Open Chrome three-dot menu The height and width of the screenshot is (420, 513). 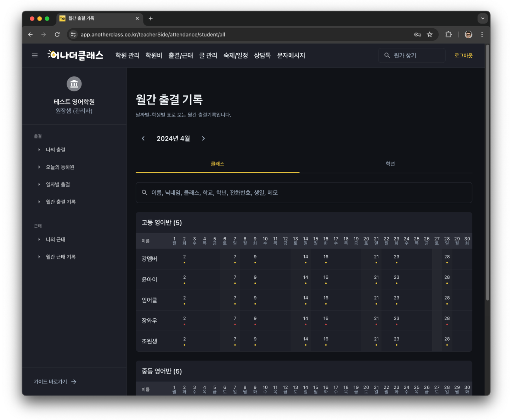[482, 34]
